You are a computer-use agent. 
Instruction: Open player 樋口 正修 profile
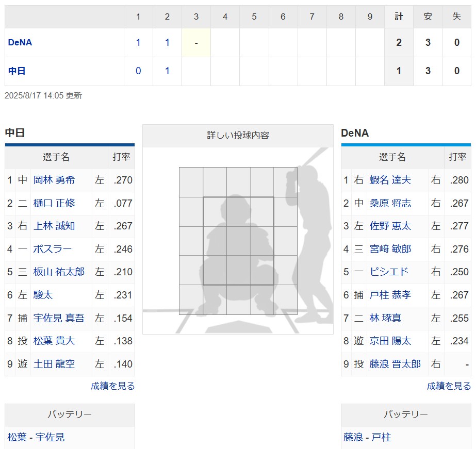pos(54,203)
